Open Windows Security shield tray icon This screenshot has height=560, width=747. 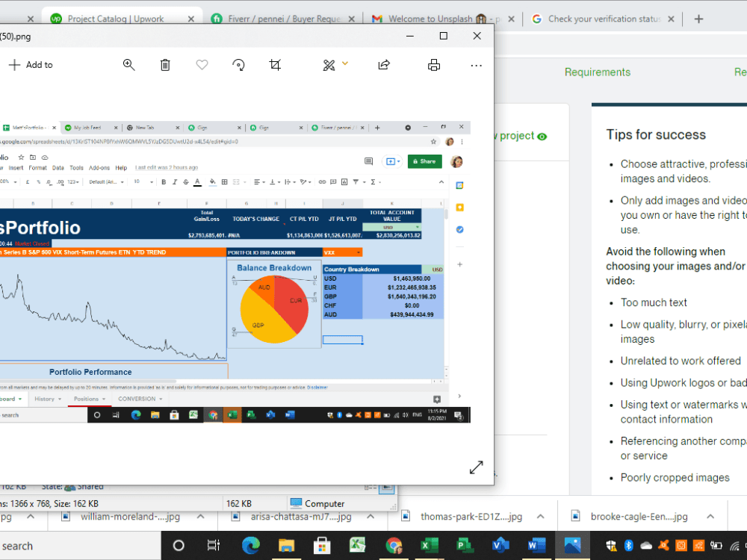point(611,545)
